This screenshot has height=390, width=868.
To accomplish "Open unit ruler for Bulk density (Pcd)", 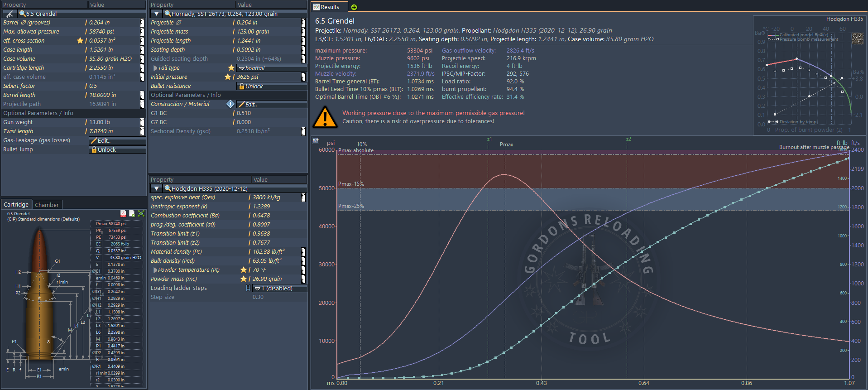I will tap(303, 260).
